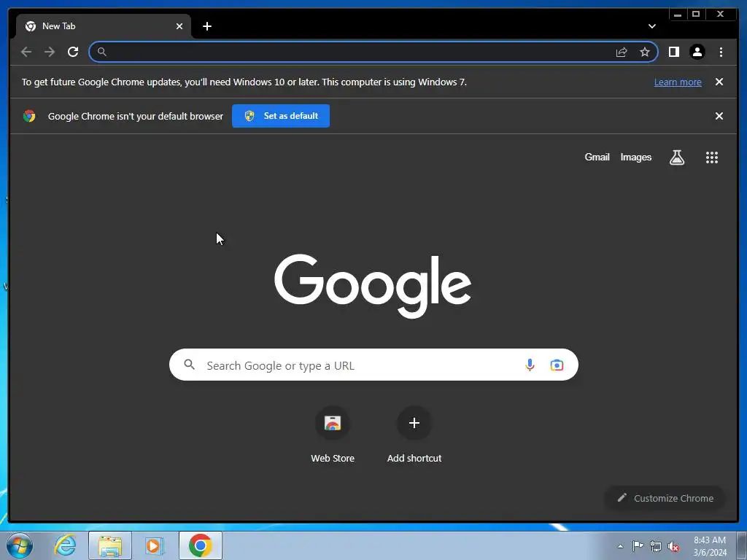Open the profile avatar icon
Viewport: 747px width, 560px height.
tap(697, 52)
